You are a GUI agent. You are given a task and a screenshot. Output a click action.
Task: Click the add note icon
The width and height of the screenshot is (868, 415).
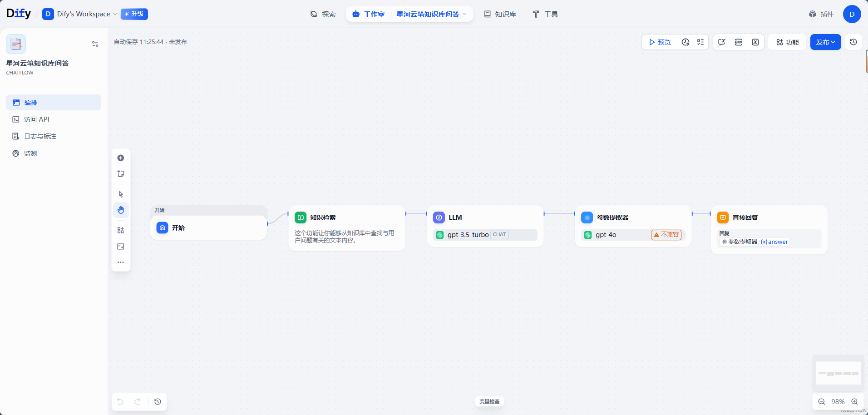pos(121,174)
